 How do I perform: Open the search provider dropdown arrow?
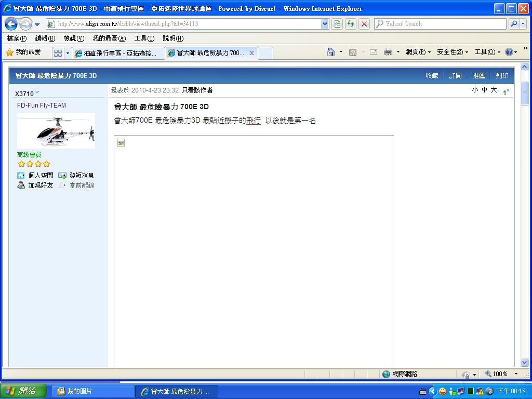tap(523, 24)
